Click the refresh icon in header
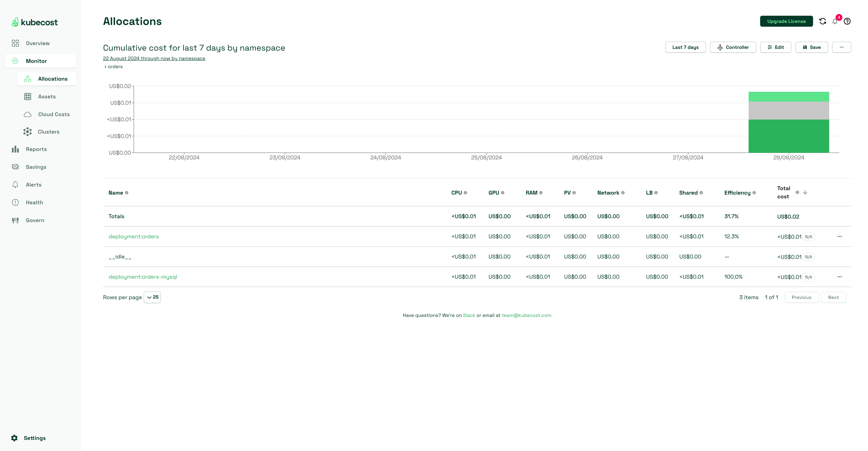The width and height of the screenshot is (868, 451). click(x=822, y=21)
